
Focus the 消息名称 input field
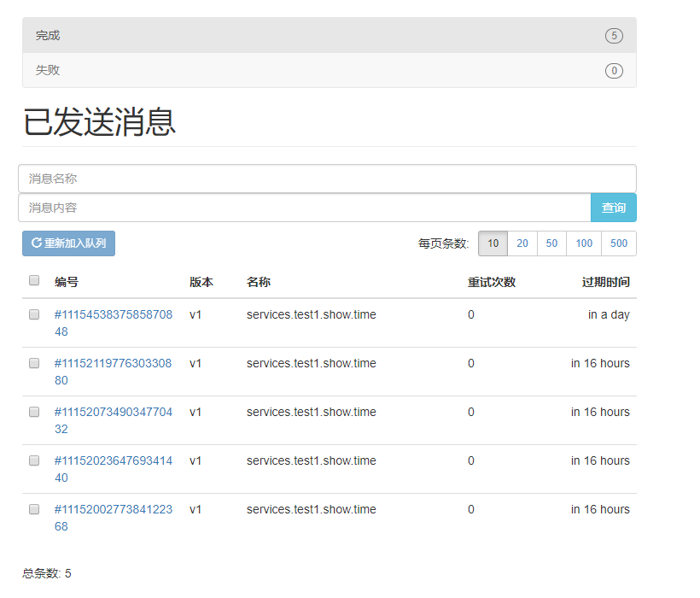tap(327, 179)
